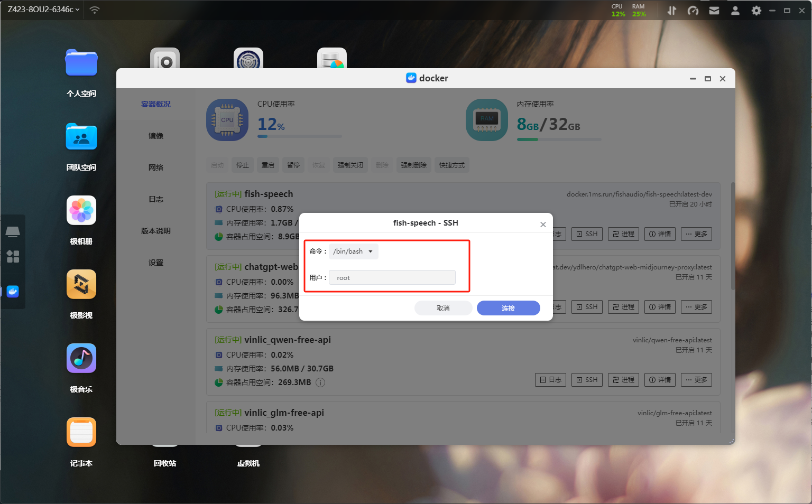The width and height of the screenshot is (812, 504).
Task: Open the 虚拟机 desktop icon
Action: coord(248,463)
